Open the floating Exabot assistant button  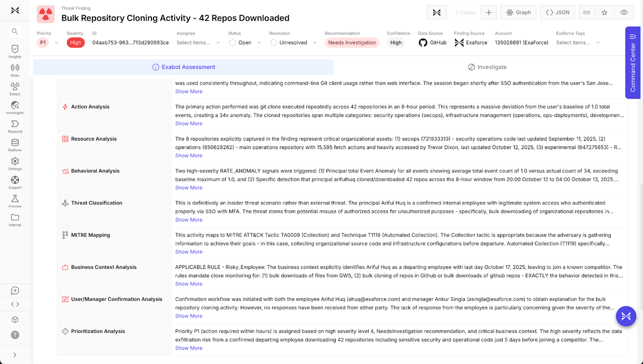[626, 316]
